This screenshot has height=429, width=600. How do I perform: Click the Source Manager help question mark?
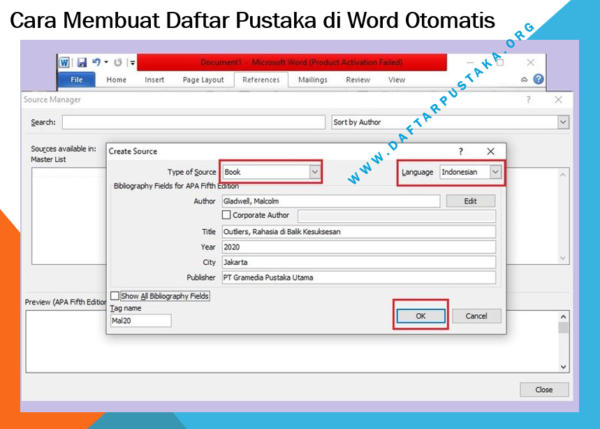click(528, 100)
